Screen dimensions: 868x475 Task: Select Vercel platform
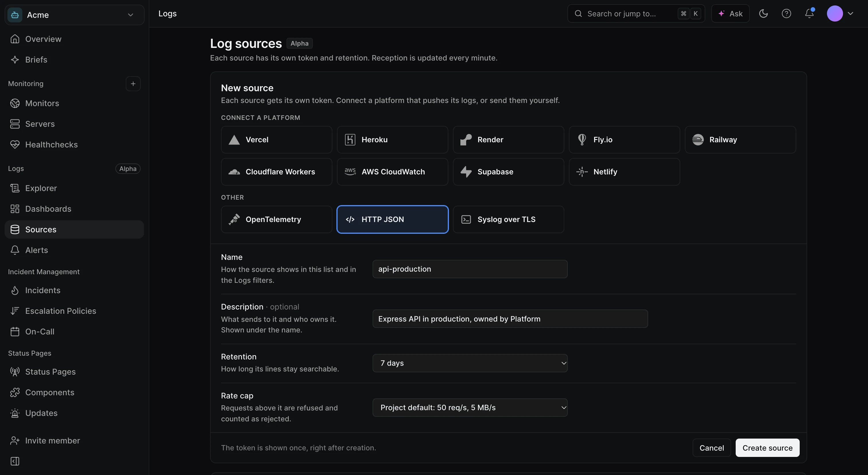pos(276,140)
